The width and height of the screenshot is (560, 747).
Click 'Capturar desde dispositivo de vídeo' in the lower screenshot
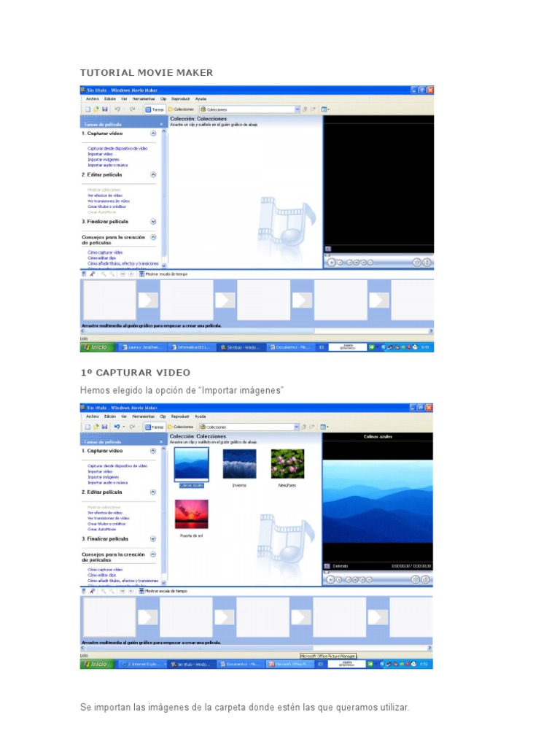coord(117,466)
